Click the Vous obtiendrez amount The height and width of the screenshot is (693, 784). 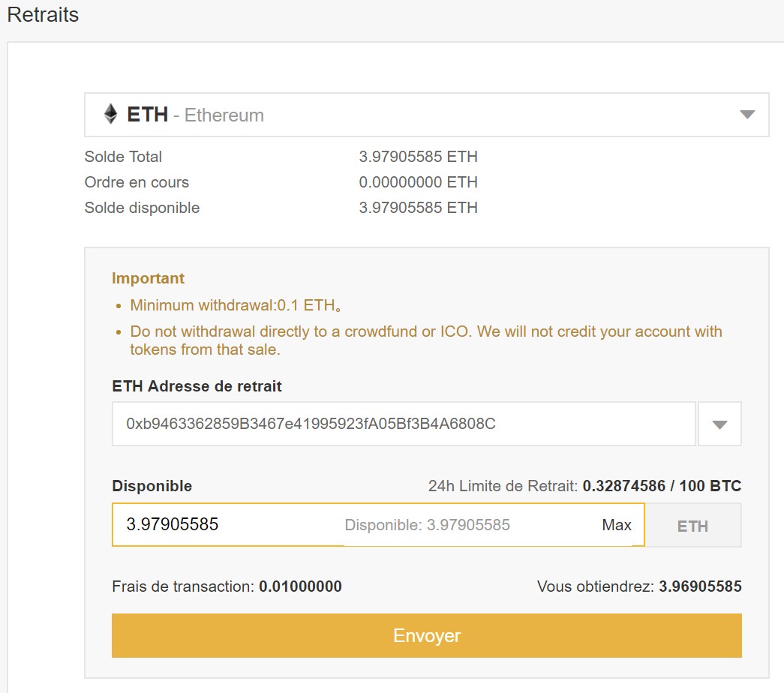click(x=700, y=586)
